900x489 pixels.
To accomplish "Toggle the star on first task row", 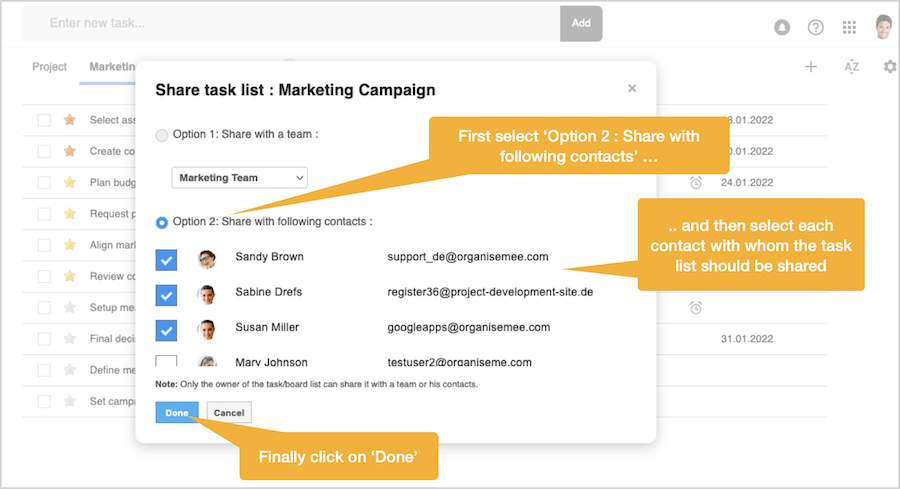I will tap(70, 120).
